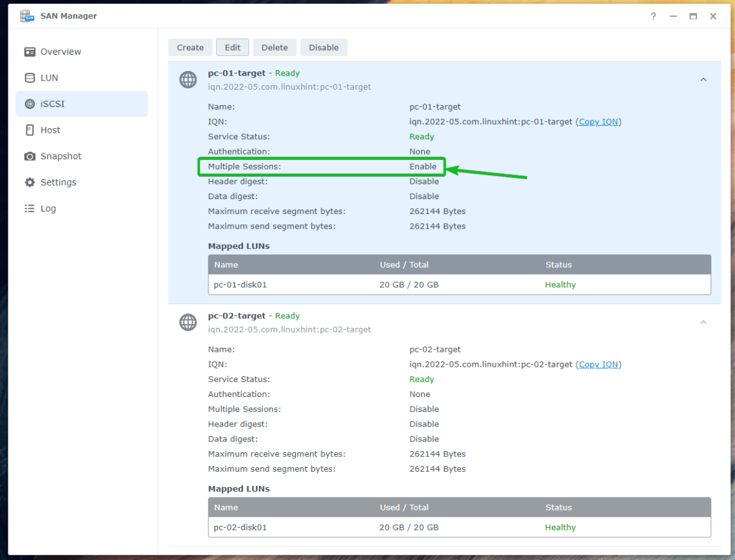Image resolution: width=735 pixels, height=560 pixels.
Task: Disable the selected target
Action: 324,47
